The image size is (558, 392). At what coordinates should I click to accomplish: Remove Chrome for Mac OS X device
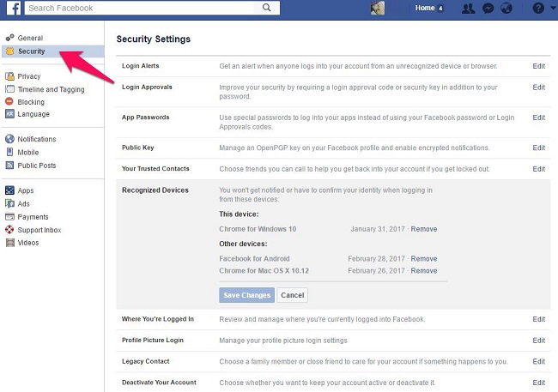[424, 271]
